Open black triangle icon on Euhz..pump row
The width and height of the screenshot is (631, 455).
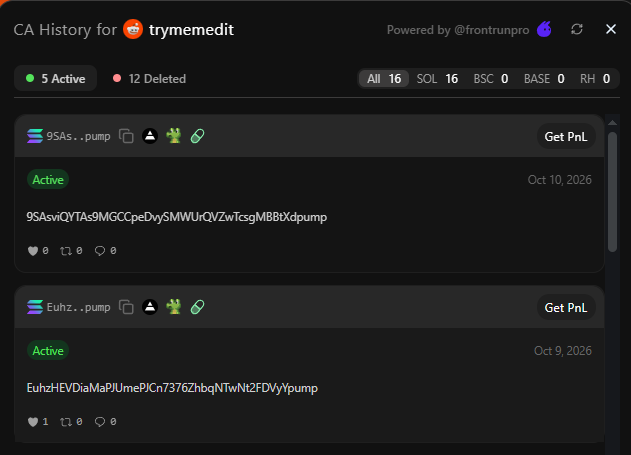[x=150, y=307]
